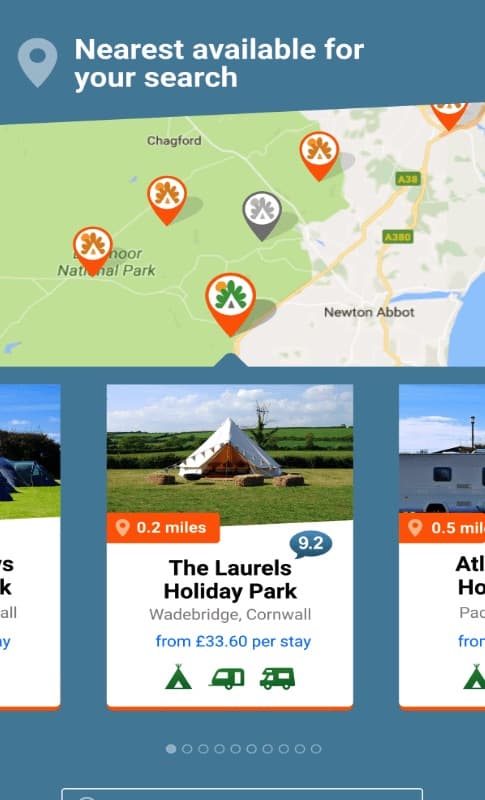Tap the gray campsite map marker

[x=262, y=215]
